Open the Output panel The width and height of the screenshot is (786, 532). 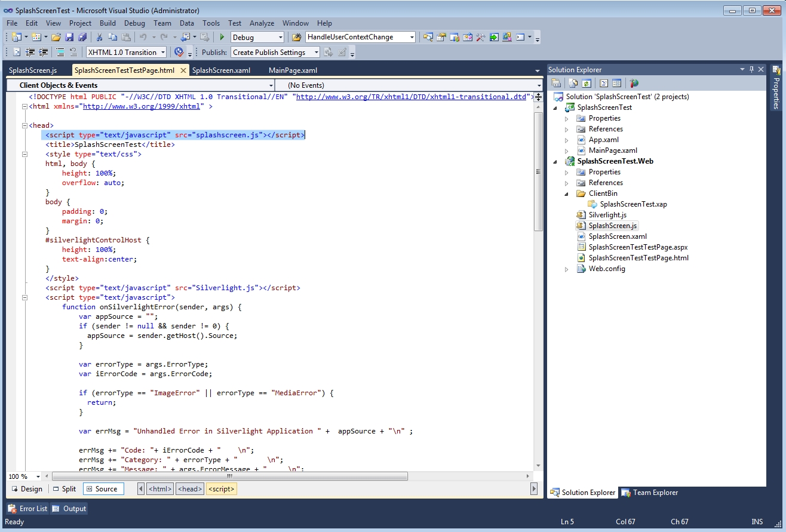69,509
